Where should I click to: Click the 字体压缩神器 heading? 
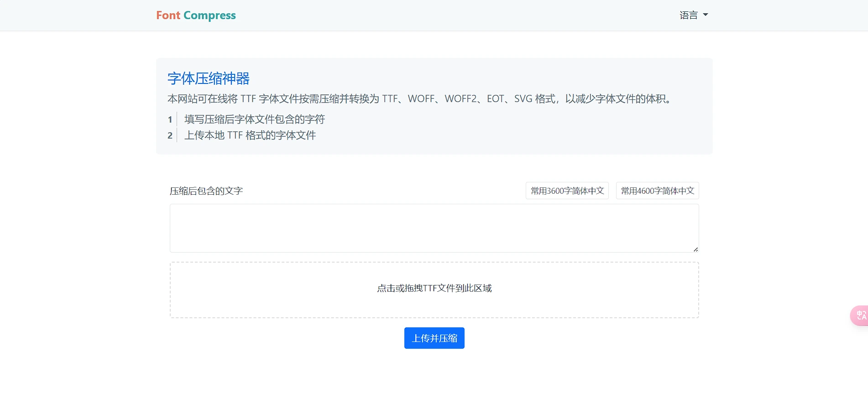click(x=208, y=78)
